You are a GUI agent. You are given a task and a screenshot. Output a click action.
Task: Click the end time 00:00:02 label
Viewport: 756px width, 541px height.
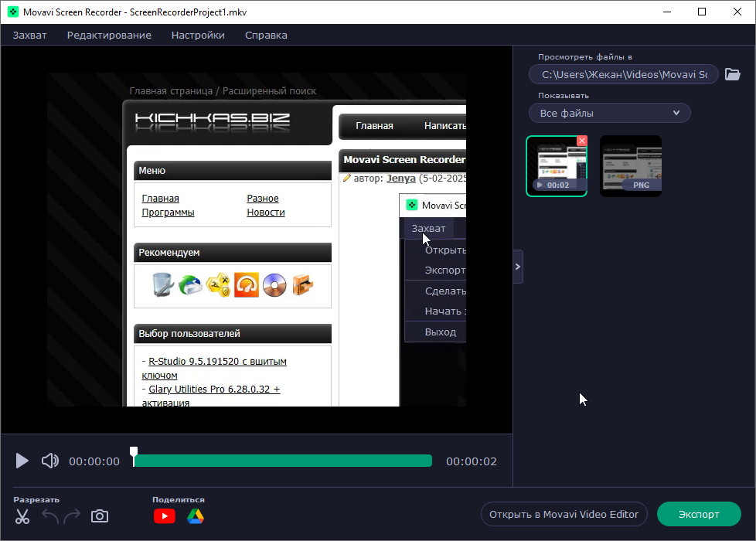coord(471,461)
